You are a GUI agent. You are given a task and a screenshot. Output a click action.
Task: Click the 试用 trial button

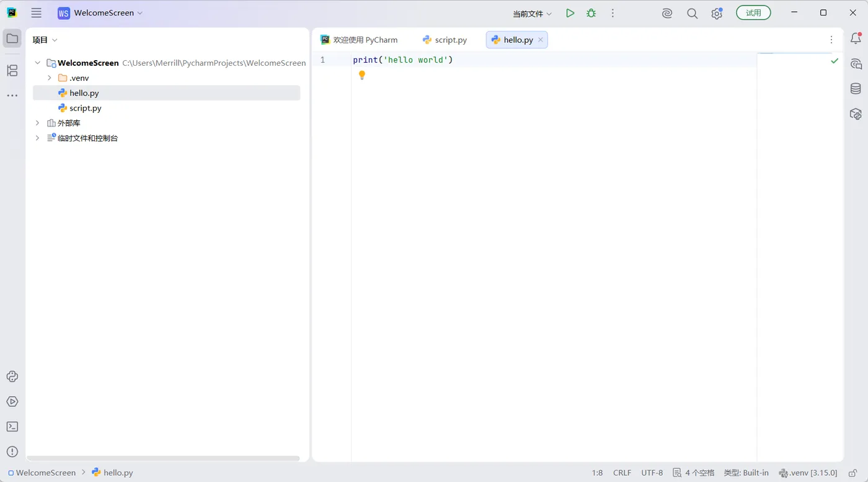[753, 13]
